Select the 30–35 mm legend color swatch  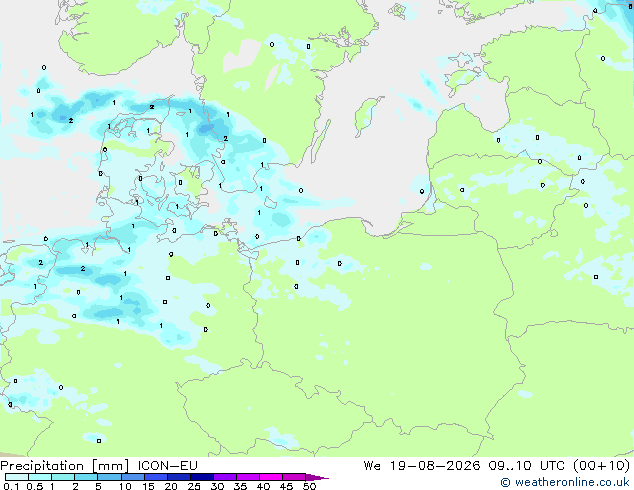[225, 477]
